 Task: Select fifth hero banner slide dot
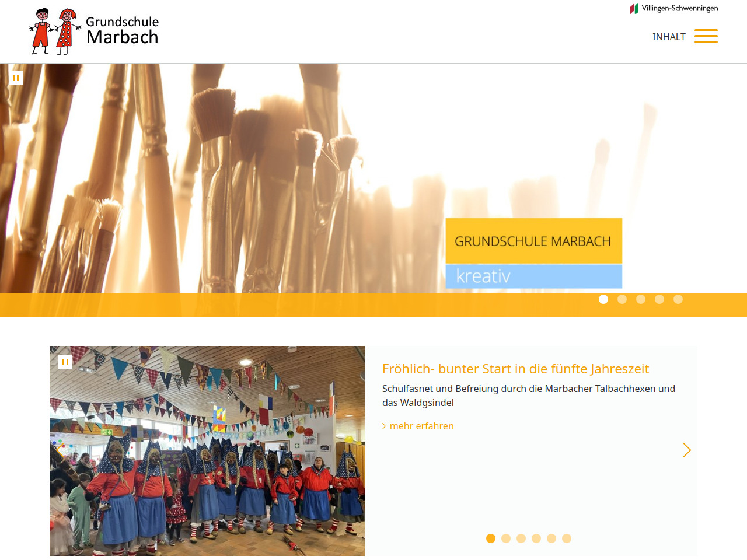click(x=678, y=299)
